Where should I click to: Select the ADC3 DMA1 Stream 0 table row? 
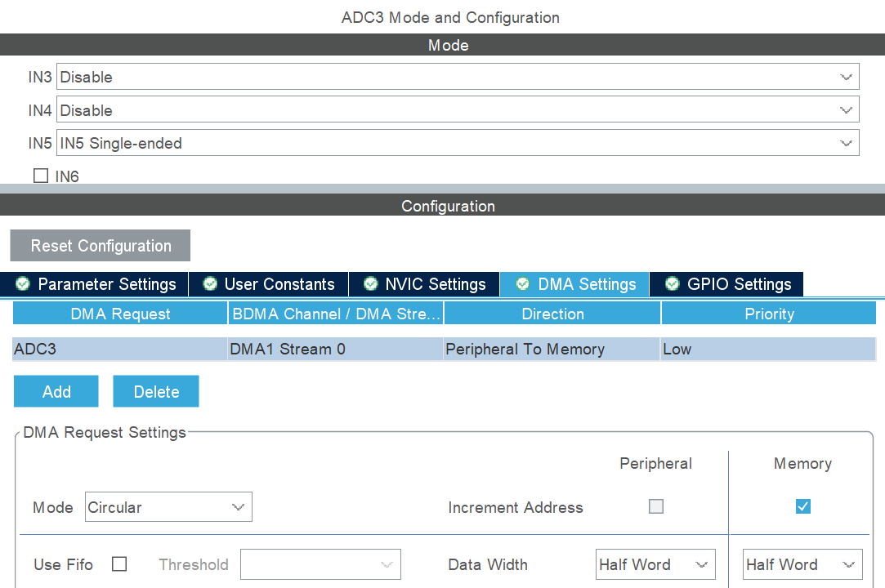pyautogui.click(x=327, y=349)
